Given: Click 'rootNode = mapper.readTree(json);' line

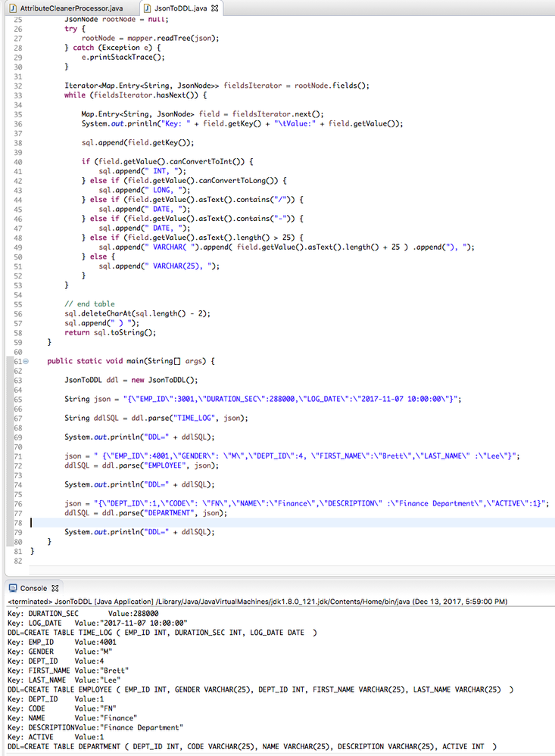Looking at the screenshot, I should pos(151,38).
